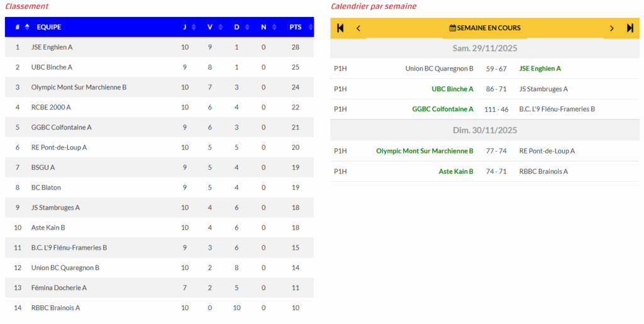Jump to the first calendar week
644x324 pixels.
340,28
